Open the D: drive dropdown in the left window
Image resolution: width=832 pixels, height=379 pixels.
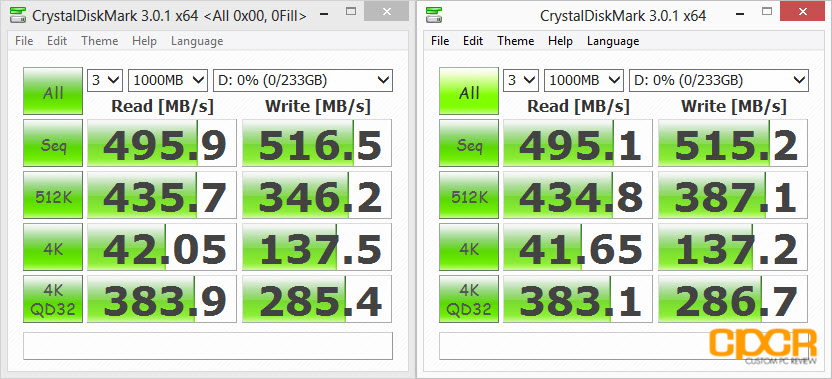coord(302,80)
